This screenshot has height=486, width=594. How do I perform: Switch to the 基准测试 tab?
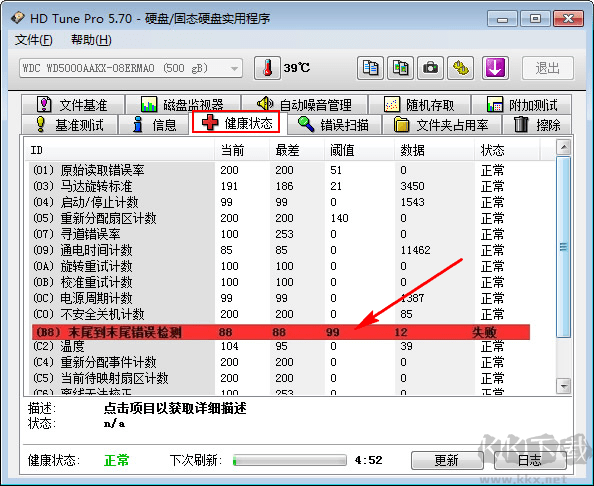[x=69, y=125]
